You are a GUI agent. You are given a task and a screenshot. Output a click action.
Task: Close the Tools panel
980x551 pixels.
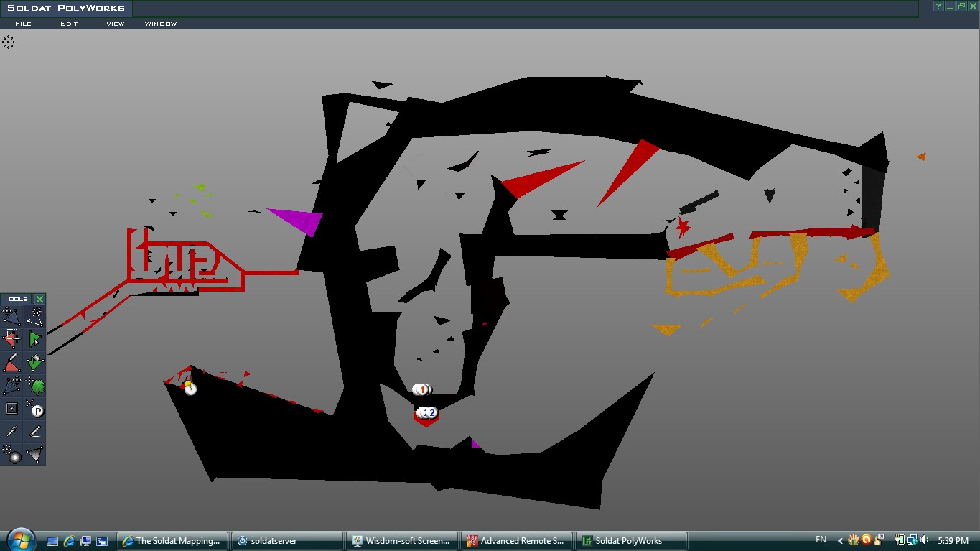point(39,299)
